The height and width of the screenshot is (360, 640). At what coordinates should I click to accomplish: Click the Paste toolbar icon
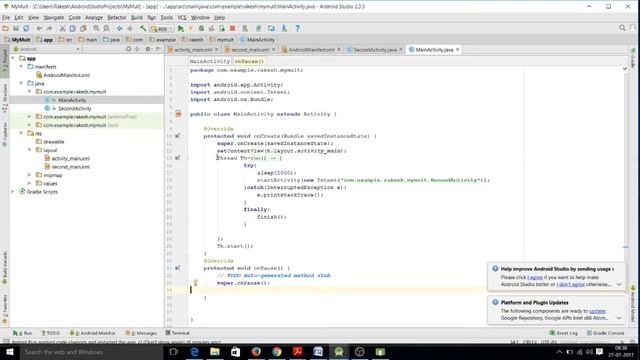[x=83, y=28]
